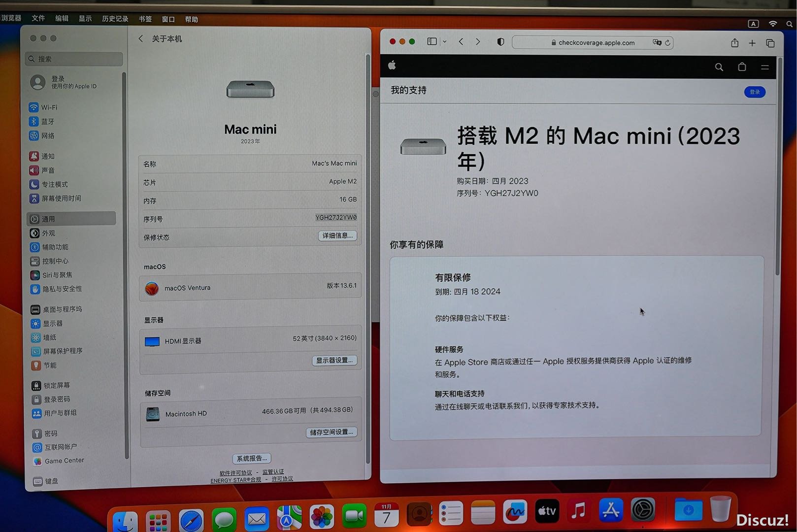Open Sound (声音) settings

point(42,170)
